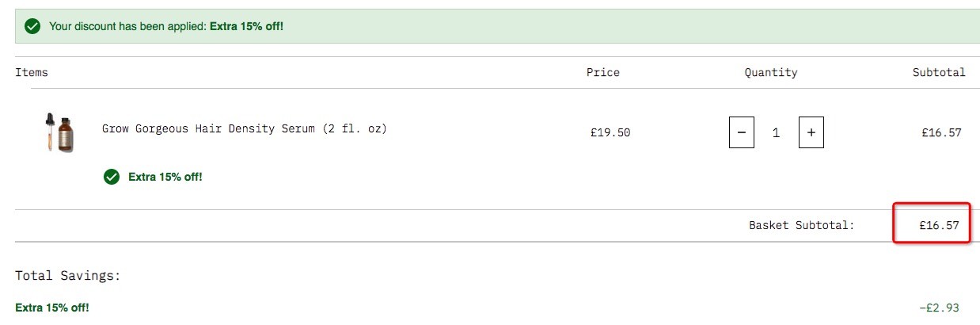The height and width of the screenshot is (325, 980).
Task: Increase quantity with the plus button
Action: click(x=811, y=132)
